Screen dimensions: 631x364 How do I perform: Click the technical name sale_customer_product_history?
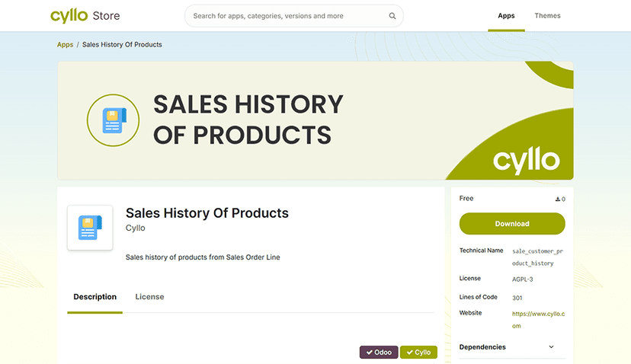537,257
